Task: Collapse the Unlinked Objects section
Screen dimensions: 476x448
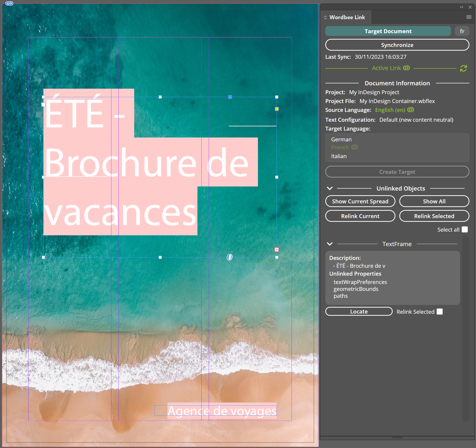Action: coord(330,188)
